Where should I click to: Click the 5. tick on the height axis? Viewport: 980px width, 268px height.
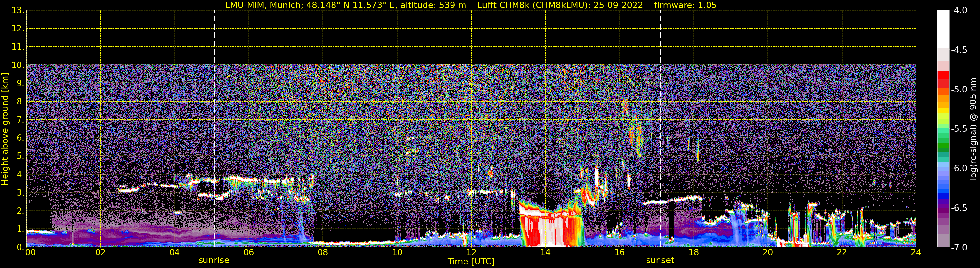tap(20, 156)
